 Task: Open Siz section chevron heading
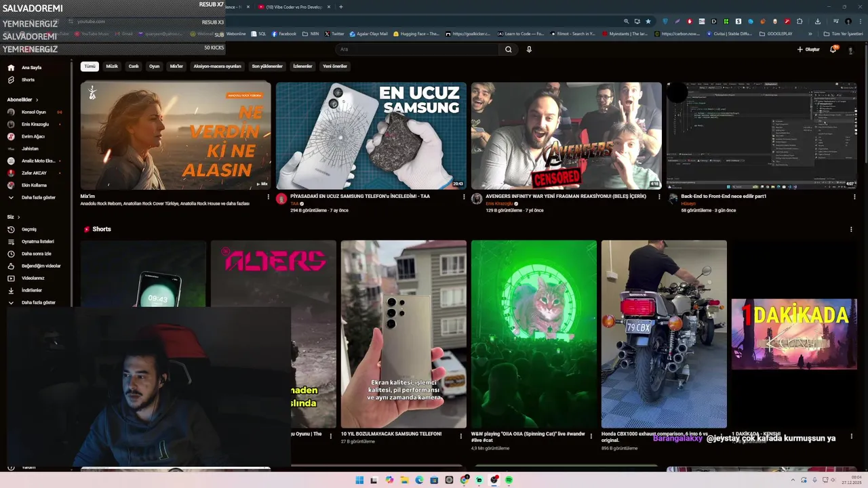click(14, 217)
